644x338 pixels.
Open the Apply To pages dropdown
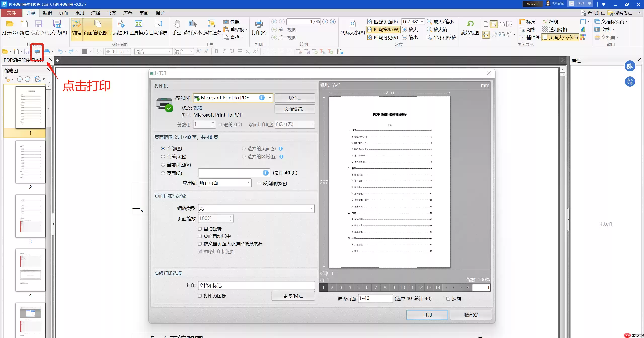(248, 183)
